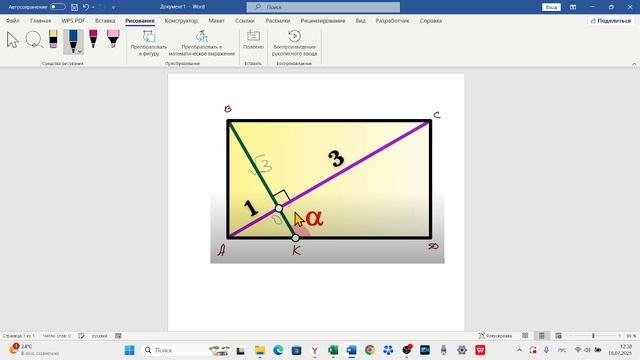The width and height of the screenshot is (640, 360).
Task: Open Excel from the taskbar
Action: 333,350
